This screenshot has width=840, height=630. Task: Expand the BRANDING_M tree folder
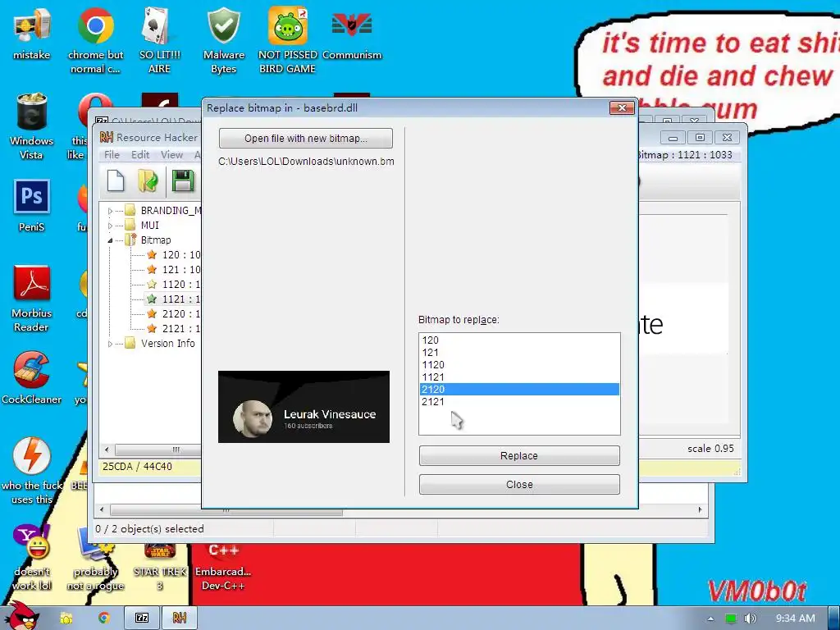pyautogui.click(x=111, y=211)
